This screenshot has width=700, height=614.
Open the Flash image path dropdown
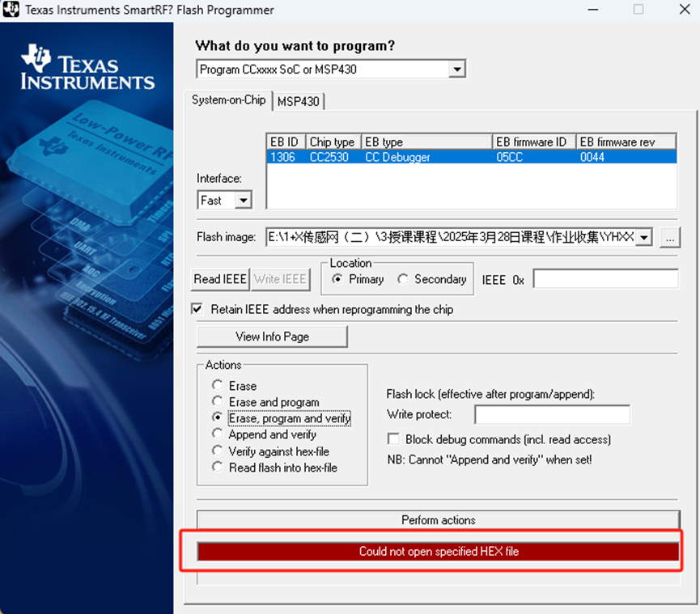click(644, 238)
